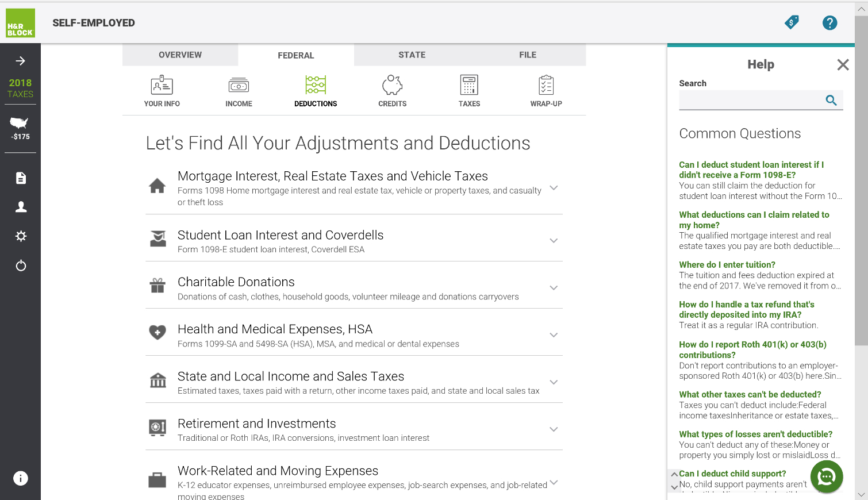Image resolution: width=868 pixels, height=500 pixels.
Task: Open Help via the question mark icon
Action: coord(829,22)
